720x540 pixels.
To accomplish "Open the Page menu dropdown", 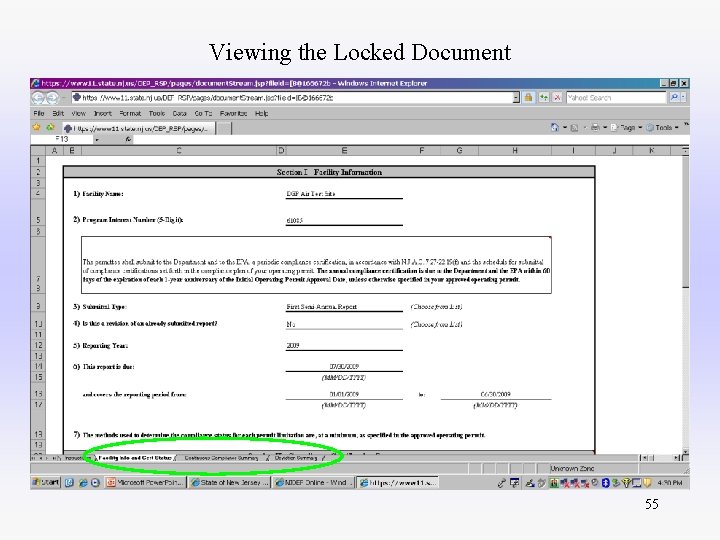I will coord(627,128).
